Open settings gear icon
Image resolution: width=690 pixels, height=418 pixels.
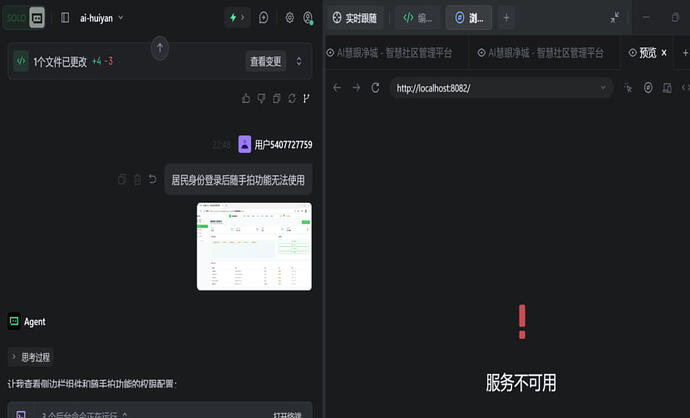(x=290, y=18)
